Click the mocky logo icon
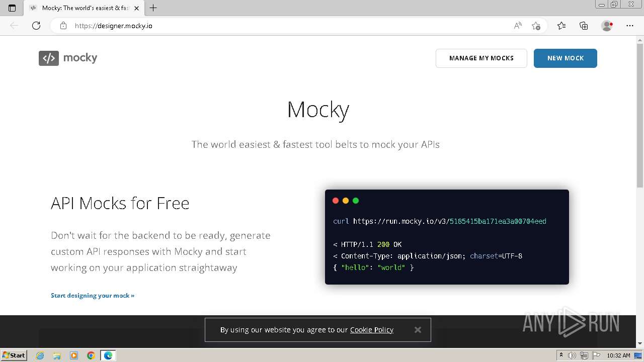 pos(49,58)
